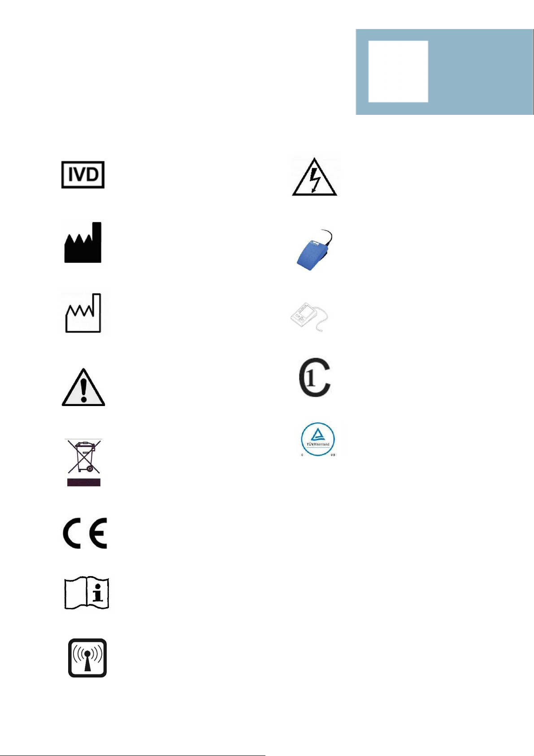The height and width of the screenshot is (756, 534).
Task: Click the letter C of the CE mark
Action: (71, 533)
